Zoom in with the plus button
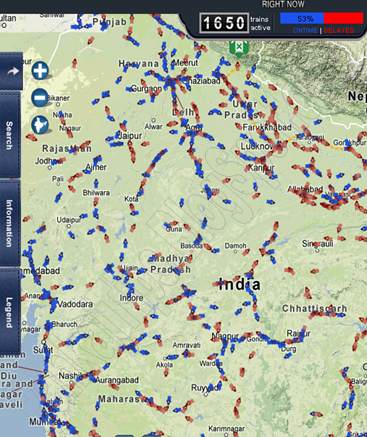 (40, 71)
